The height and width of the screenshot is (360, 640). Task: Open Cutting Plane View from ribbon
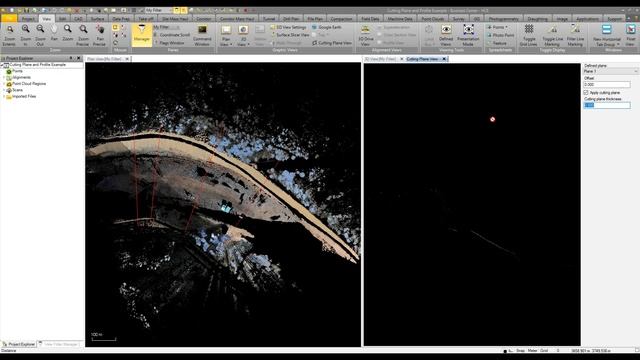point(332,43)
